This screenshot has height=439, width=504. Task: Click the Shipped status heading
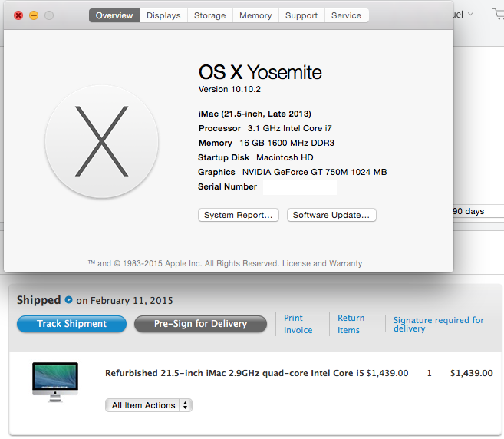click(38, 300)
